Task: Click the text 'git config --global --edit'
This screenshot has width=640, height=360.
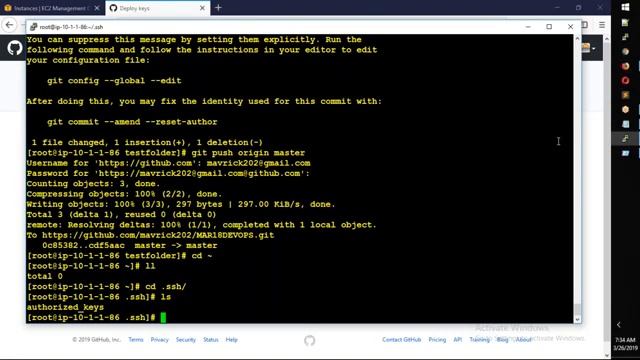Action: pyautogui.click(x=114, y=81)
